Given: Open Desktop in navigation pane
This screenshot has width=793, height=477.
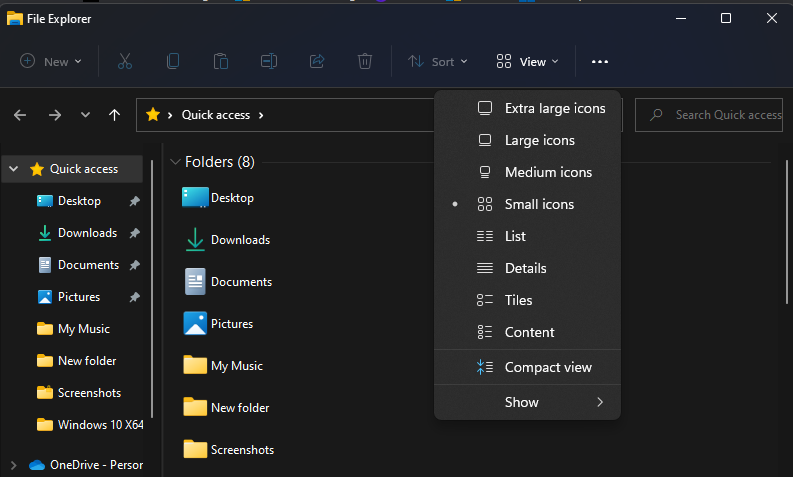Looking at the screenshot, I should 79,201.
